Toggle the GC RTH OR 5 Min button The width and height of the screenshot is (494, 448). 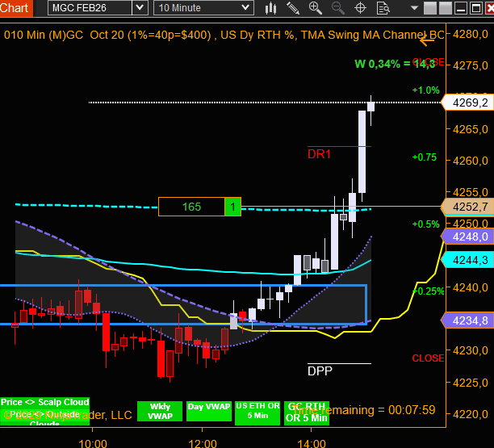(307, 413)
